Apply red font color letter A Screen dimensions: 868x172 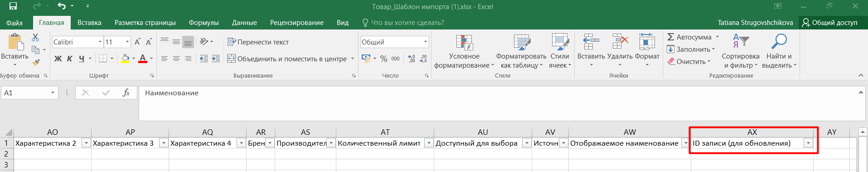point(143,59)
